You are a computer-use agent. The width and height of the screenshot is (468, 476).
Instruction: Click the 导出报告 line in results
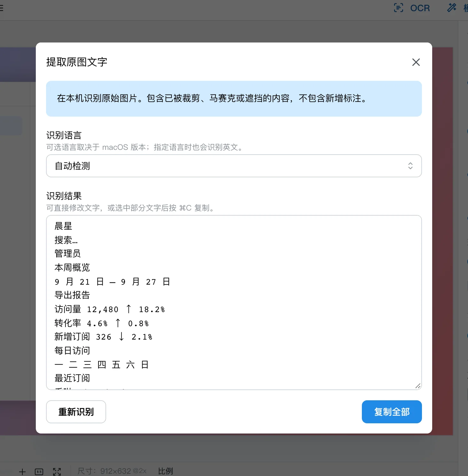[72, 295]
